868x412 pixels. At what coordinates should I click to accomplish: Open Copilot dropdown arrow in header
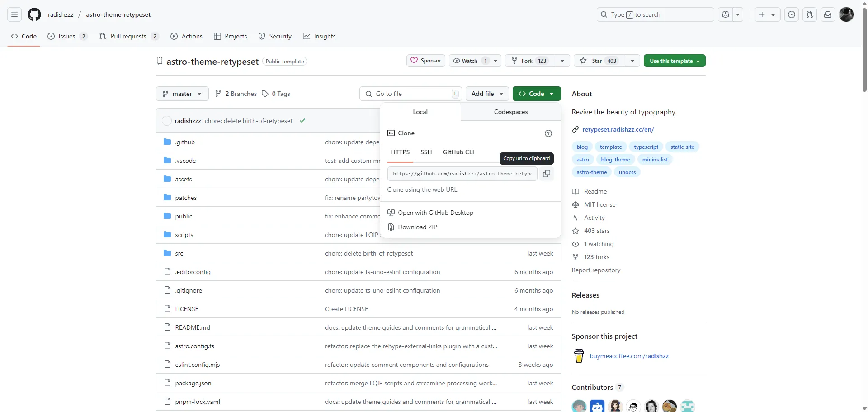coord(738,14)
